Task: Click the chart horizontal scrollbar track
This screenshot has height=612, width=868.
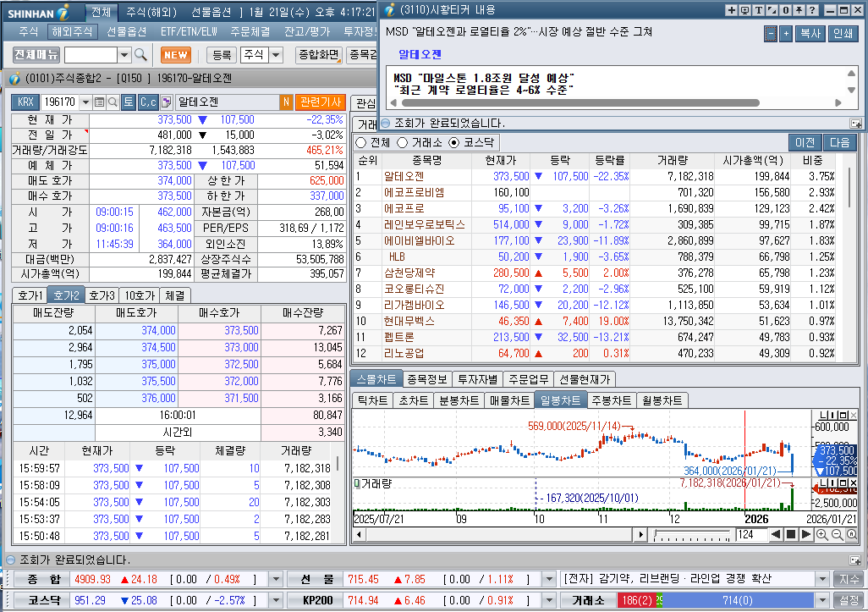Action: (x=497, y=534)
